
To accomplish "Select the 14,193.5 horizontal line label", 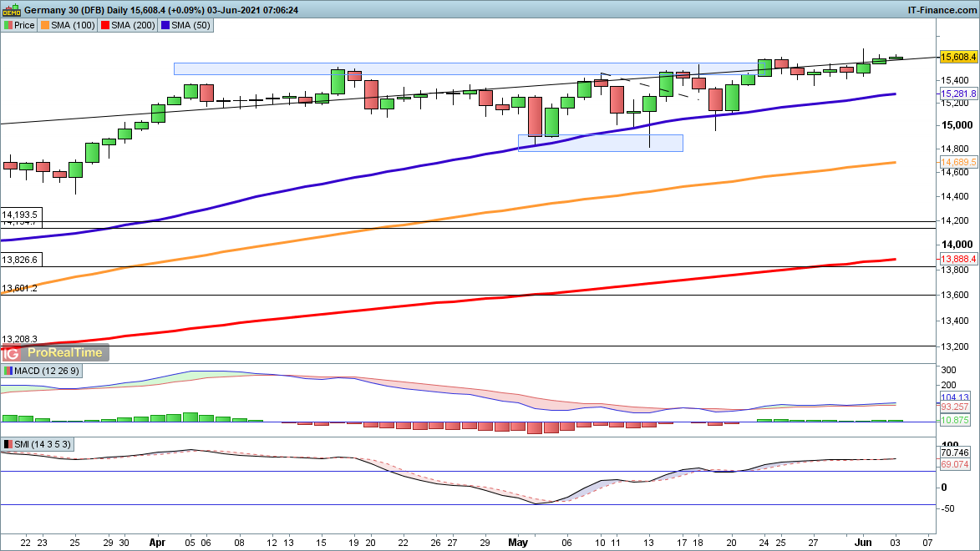I will coord(20,215).
